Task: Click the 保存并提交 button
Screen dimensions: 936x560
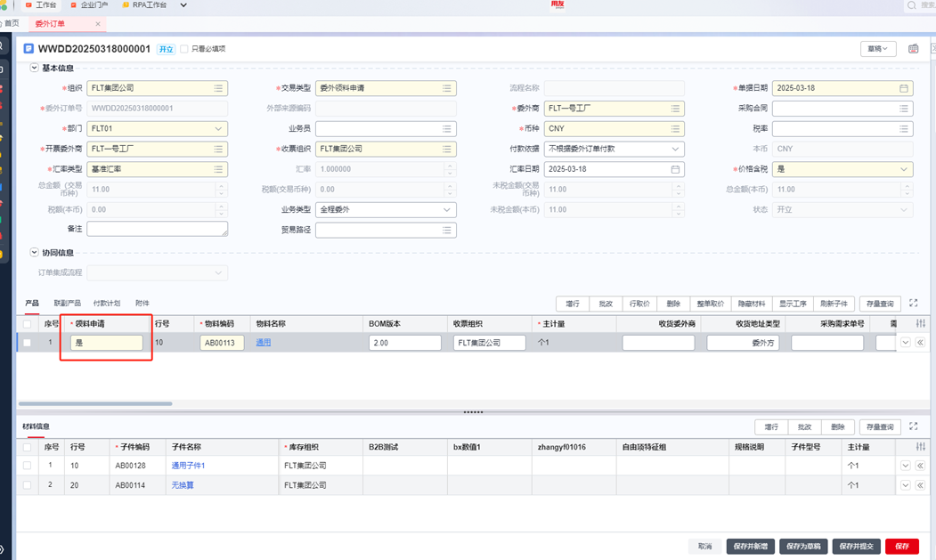Action: pos(856,547)
